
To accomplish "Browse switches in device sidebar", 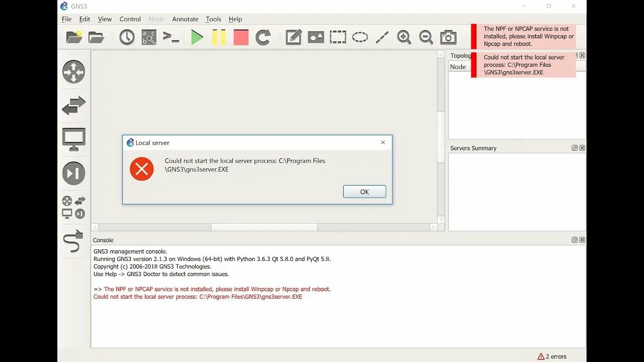I will point(73,106).
